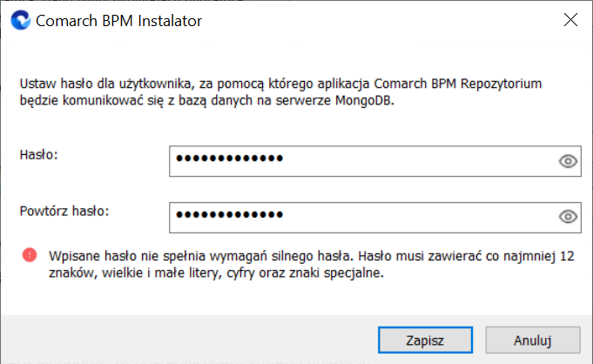593x364 pixels.
Task: Show password in the Hasło field
Action: point(568,161)
